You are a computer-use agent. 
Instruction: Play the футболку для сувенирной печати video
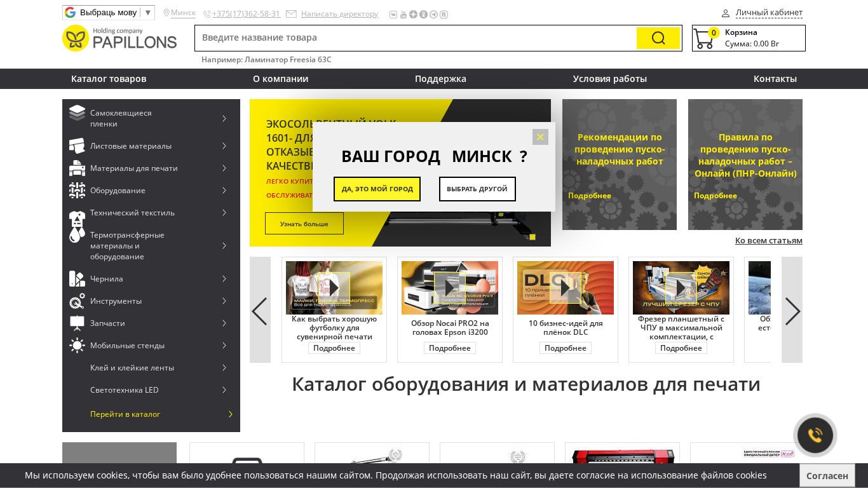pyautogui.click(x=334, y=288)
